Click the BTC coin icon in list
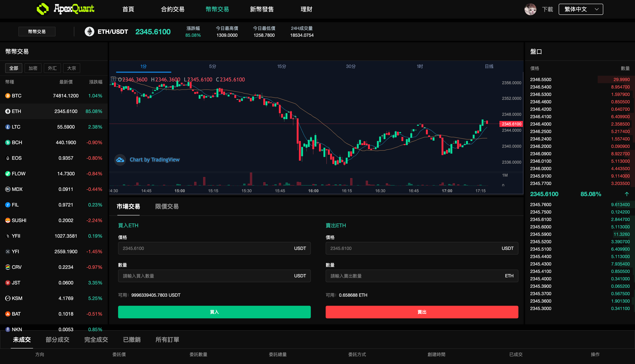Viewport: 635px width, 364px height. pyautogui.click(x=8, y=96)
